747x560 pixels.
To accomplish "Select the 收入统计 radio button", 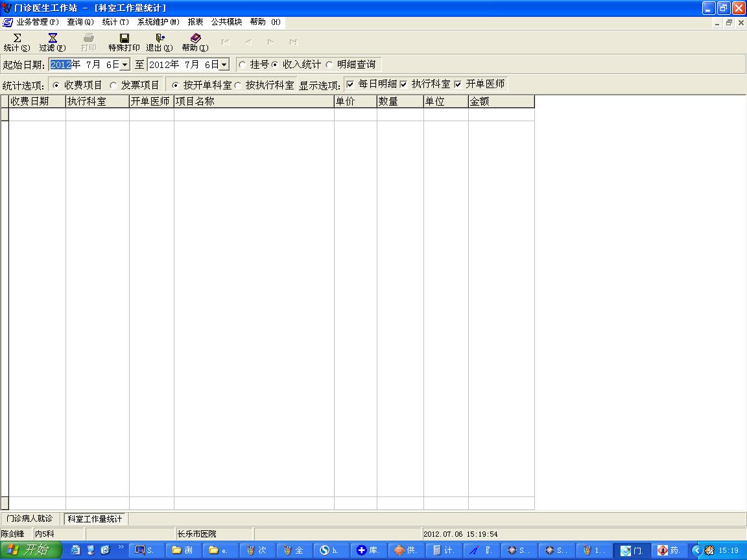I will pos(275,65).
